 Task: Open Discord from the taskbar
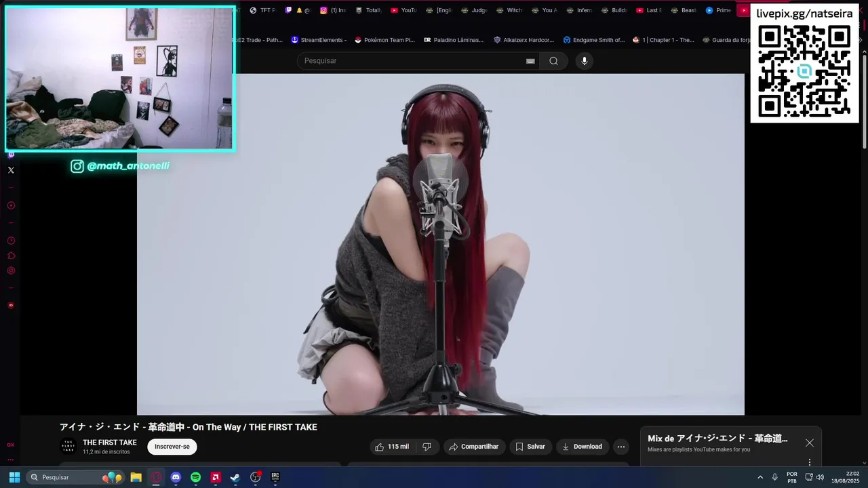click(x=176, y=477)
